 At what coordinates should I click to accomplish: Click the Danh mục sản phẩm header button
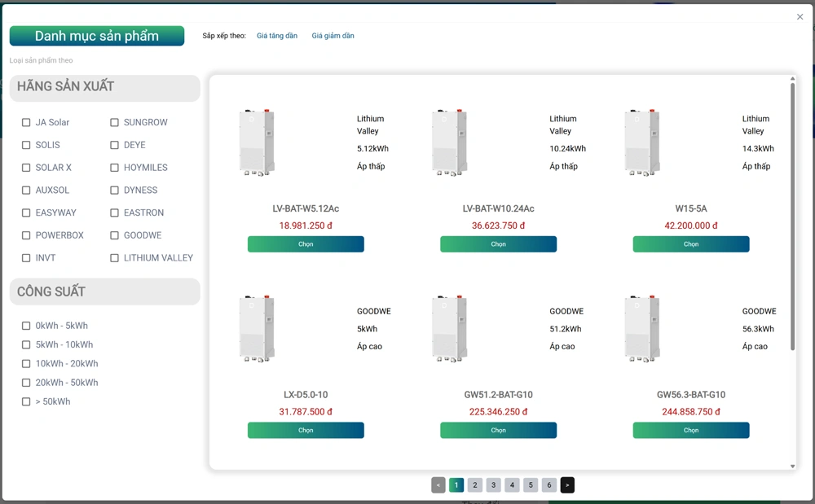point(97,36)
